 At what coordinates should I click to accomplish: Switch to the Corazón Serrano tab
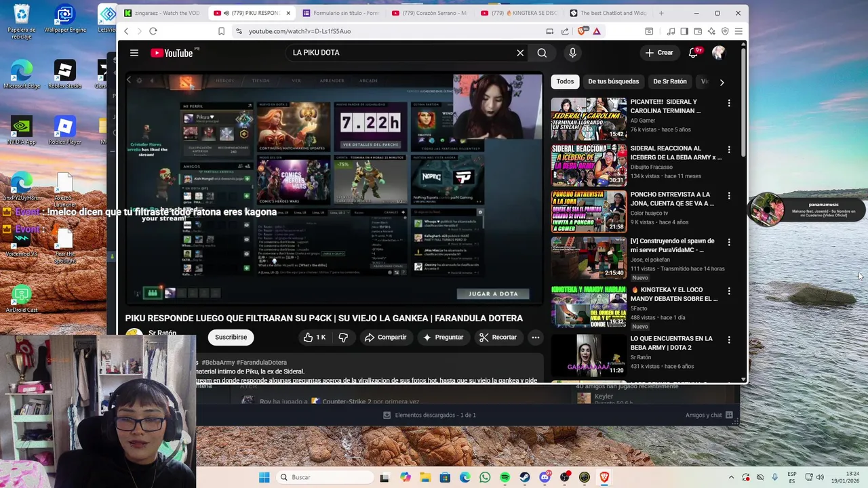click(430, 13)
